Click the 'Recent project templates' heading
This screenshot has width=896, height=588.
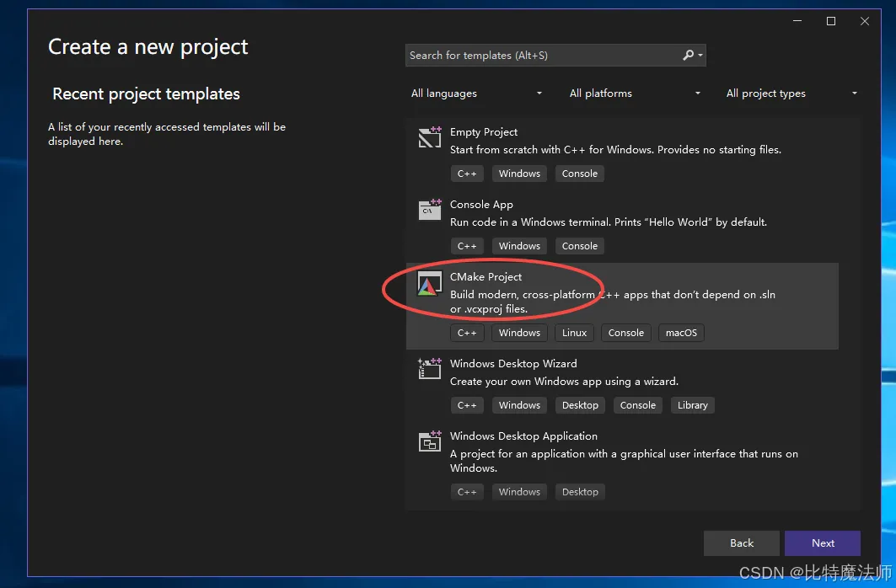(x=147, y=94)
